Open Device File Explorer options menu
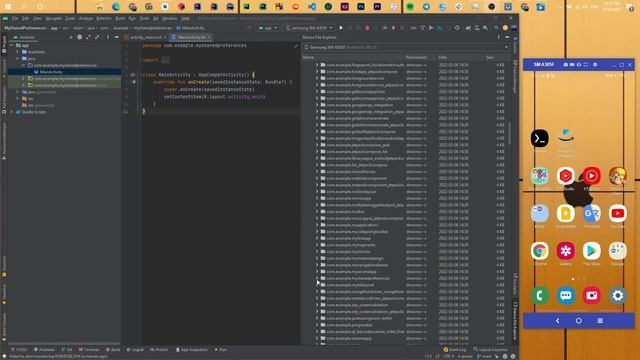 click(x=498, y=37)
